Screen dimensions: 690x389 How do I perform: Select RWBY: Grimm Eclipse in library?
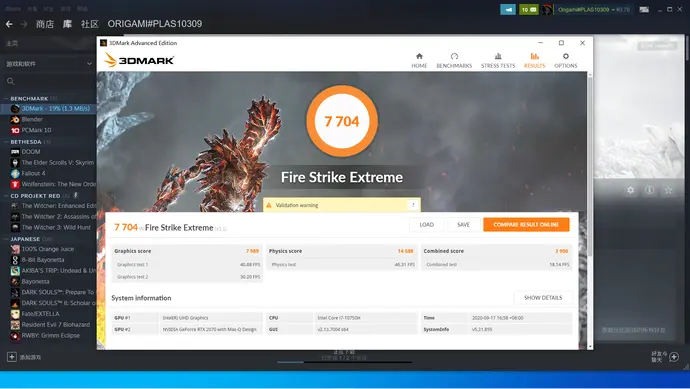(48, 335)
